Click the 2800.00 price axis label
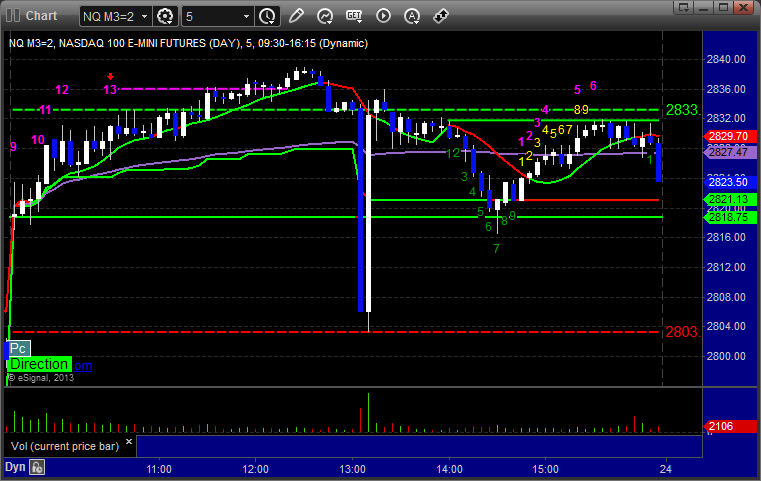This screenshot has width=761, height=481. (x=726, y=356)
